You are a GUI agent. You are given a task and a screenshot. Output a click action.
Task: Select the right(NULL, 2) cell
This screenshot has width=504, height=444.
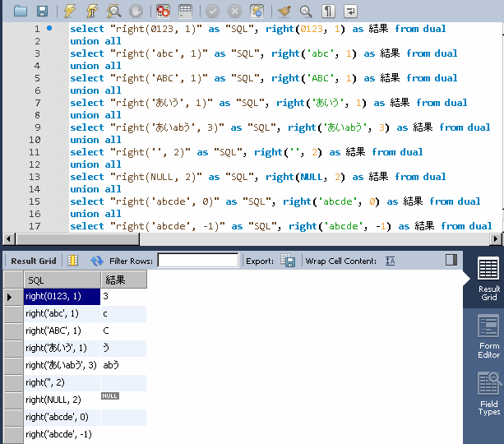point(62,400)
